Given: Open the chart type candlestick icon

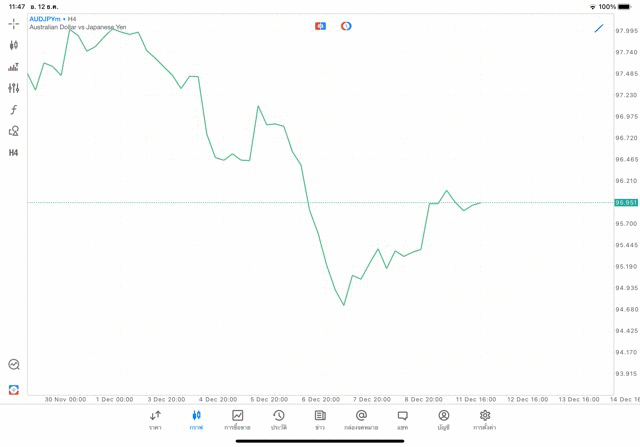Looking at the screenshot, I should 13,45.
